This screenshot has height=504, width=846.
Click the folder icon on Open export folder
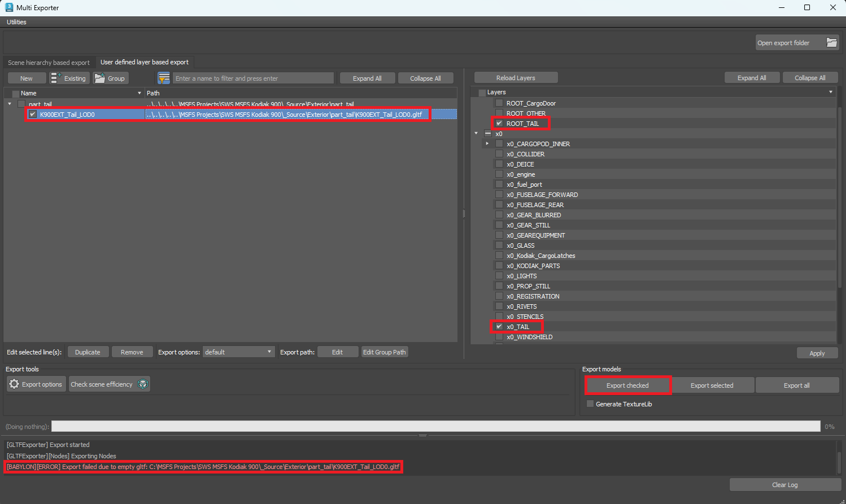[831, 42]
